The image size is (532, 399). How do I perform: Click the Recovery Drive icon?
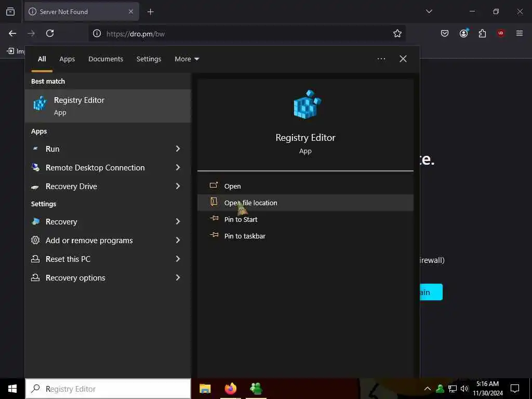click(35, 187)
